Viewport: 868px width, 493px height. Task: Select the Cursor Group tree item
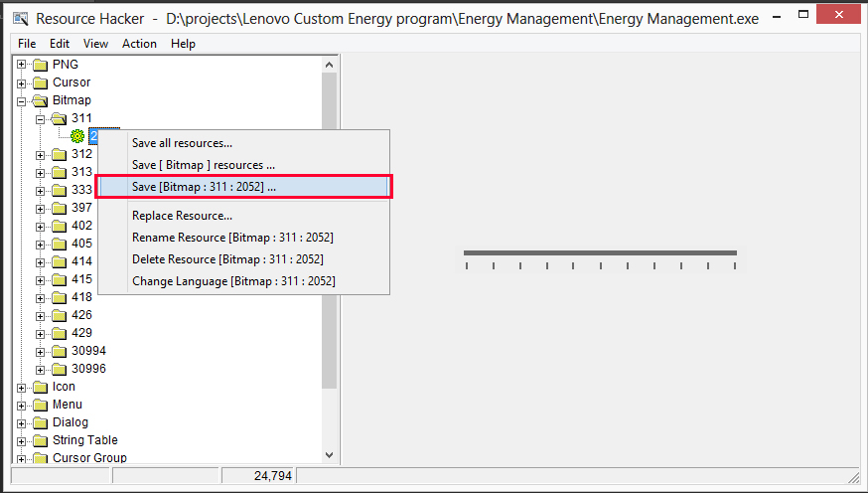[89, 458]
